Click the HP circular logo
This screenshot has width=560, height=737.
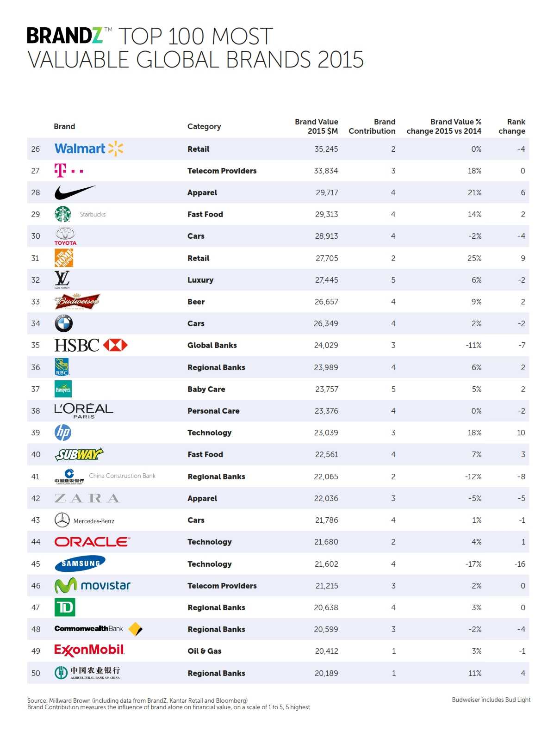coord(63,433)
